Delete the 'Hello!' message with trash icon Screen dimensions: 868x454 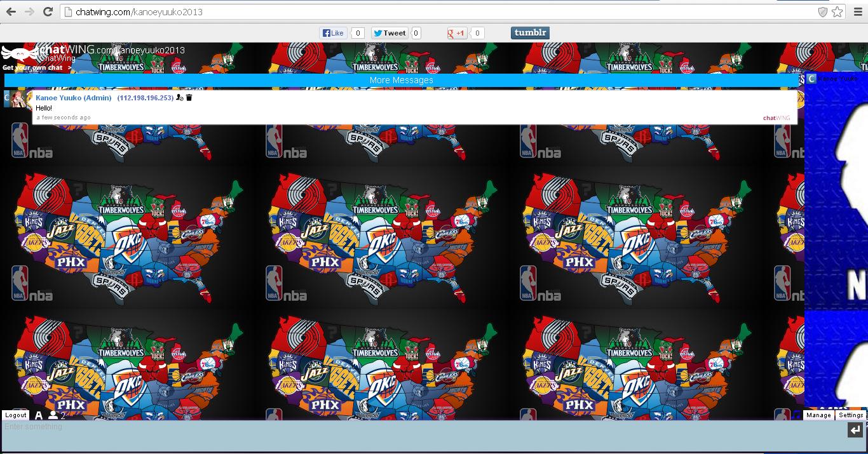point(189,98)
